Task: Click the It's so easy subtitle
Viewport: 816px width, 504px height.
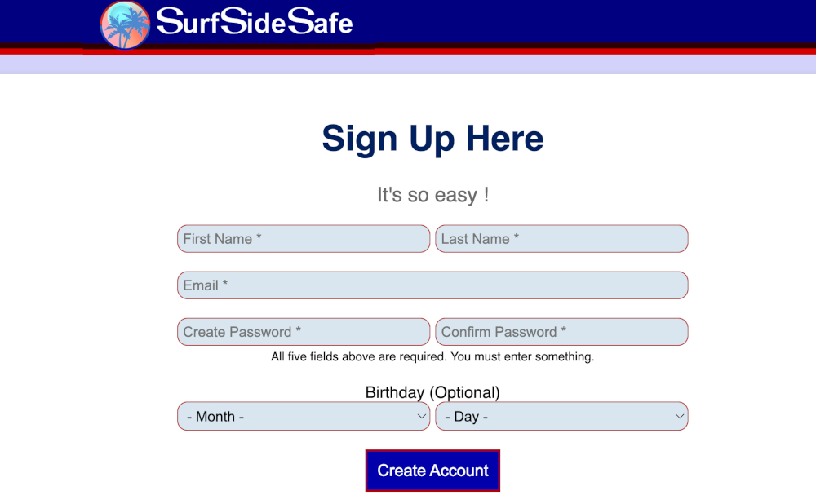Action: [x=432, y=195]
